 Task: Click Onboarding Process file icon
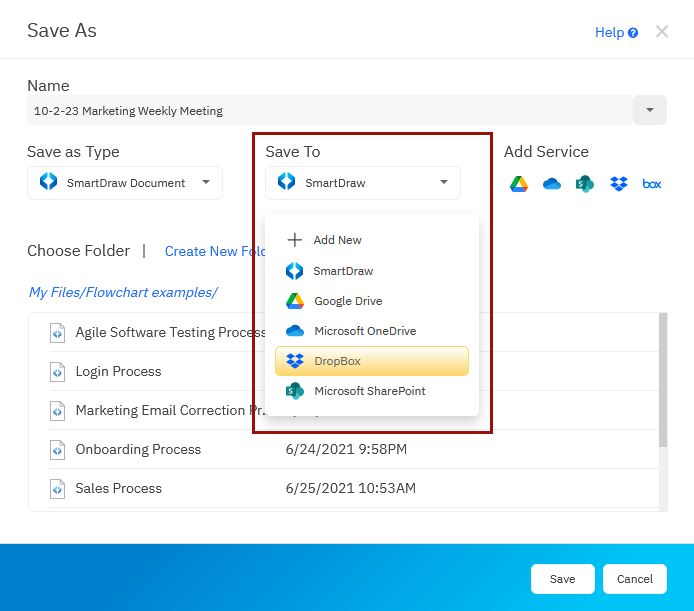click(x=58, y=450)
